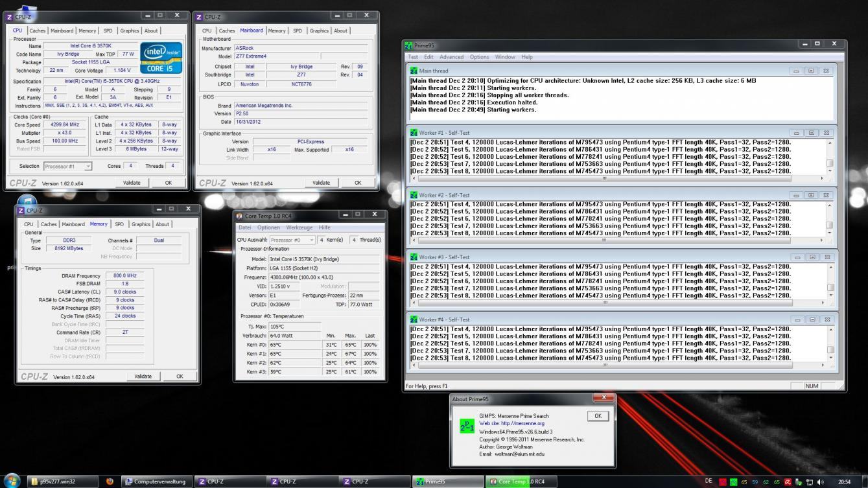Open the Werkzeuge menu in Core Temp

pyautogui.click(x=299, y=227)
